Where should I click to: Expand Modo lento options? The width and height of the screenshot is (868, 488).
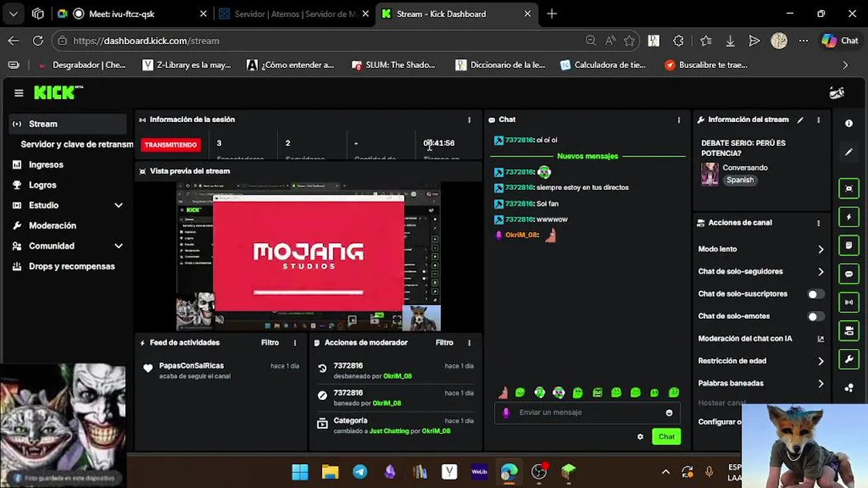(x=821, y=249)
